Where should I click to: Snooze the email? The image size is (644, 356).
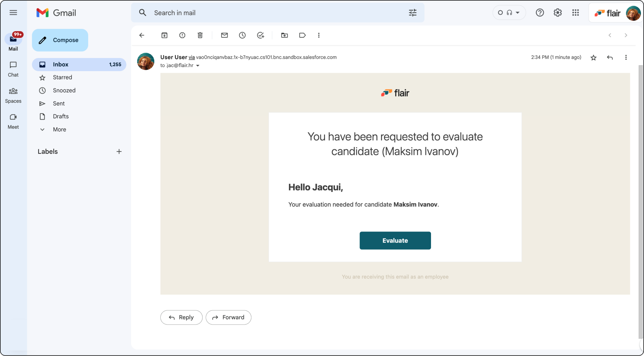point(242,35)
